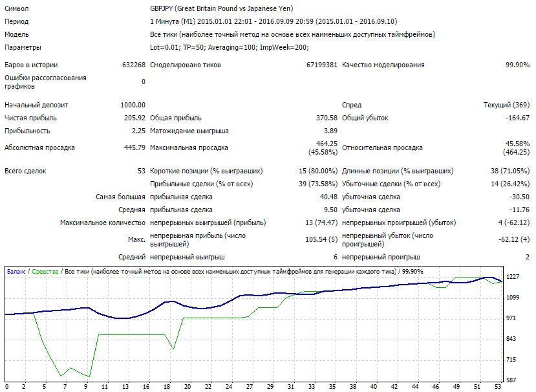Click the 715 y-axis label
536x392 pixels.
(511, 360)
